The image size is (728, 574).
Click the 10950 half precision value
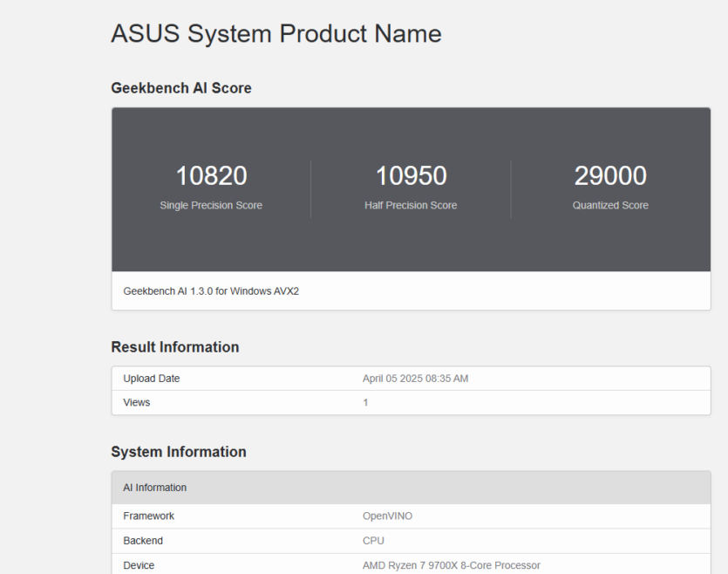pyautogui.click(x=411, y=175)
